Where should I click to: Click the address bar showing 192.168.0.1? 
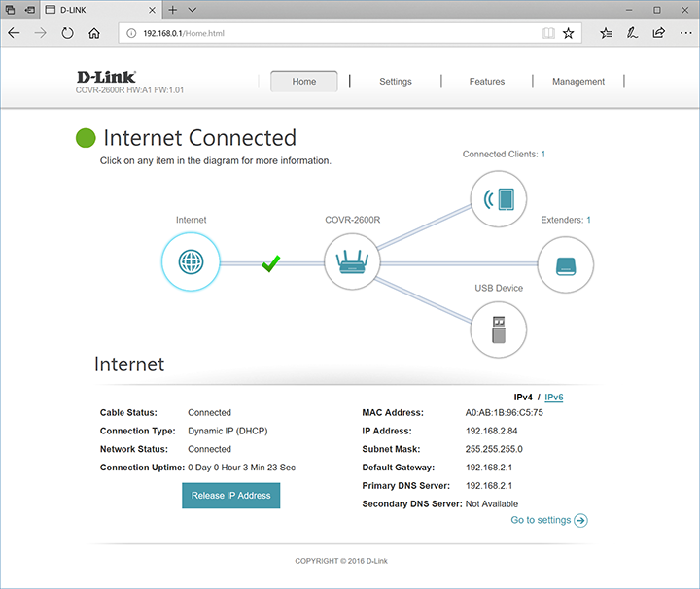click(x=331, y=32)
